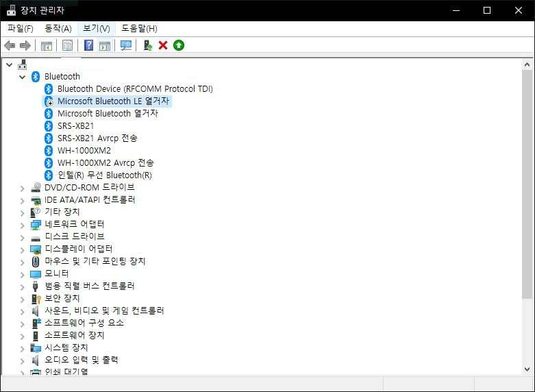Click the 디스크 드라이브 icon

[36, 238]
